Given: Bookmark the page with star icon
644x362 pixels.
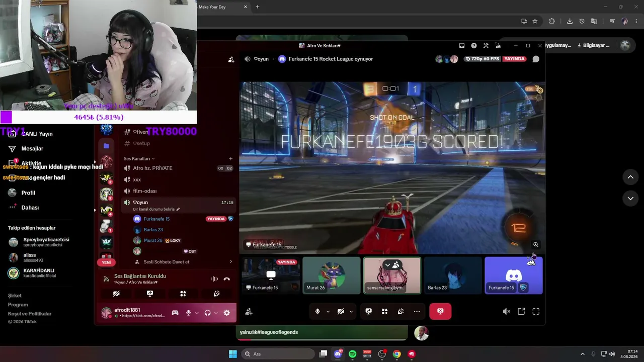Looking at the screenshot, I should coord(535,21).
